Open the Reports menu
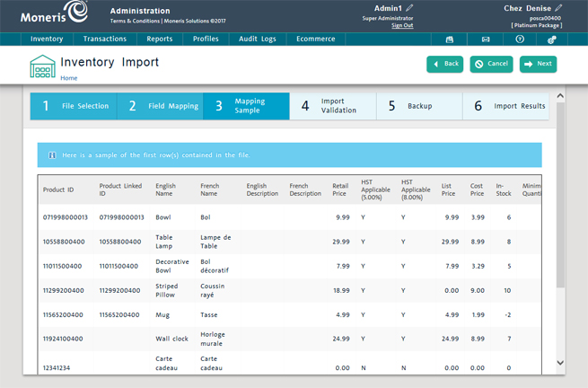 [x=160, y=40]
